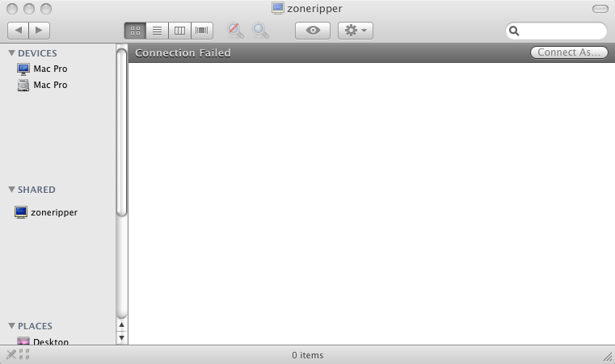The width and height of the screenshot is (615, 364).
Task: Click the zoneripper title bar proxy icon
Action: 278,8
